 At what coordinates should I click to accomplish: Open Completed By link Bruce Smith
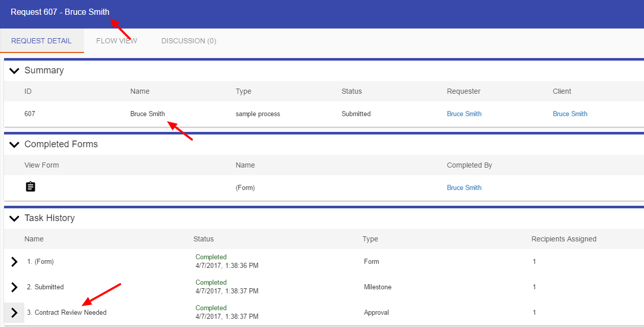click(464, 187)
